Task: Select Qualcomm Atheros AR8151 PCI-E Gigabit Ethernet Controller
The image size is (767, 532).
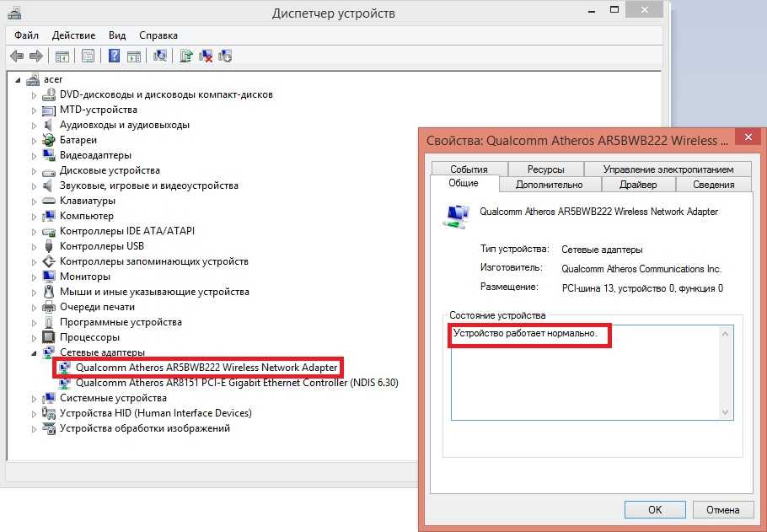Action: tap(237, 383)
